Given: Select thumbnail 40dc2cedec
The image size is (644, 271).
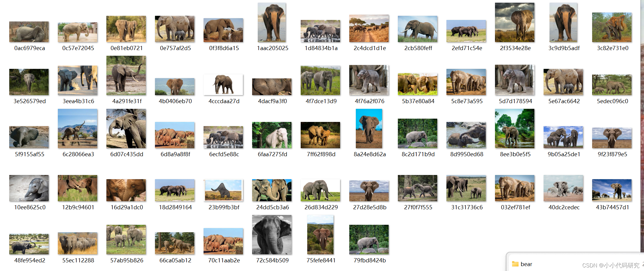Looking at the screenshot, I should (563, 188).
